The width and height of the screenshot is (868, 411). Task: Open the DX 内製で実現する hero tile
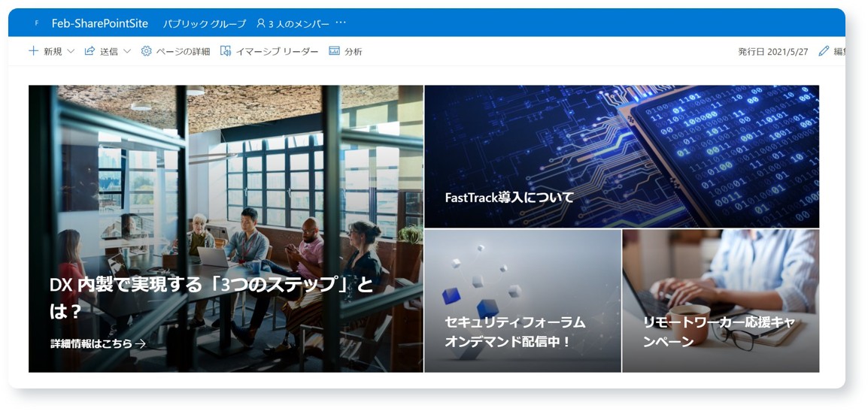(x=226, y=228)
